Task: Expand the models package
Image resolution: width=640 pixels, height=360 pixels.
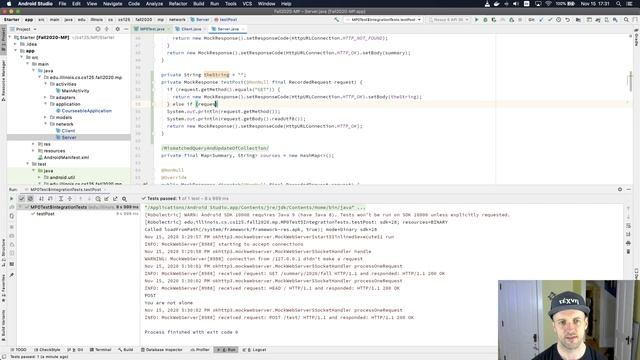Action: (46, 118)
